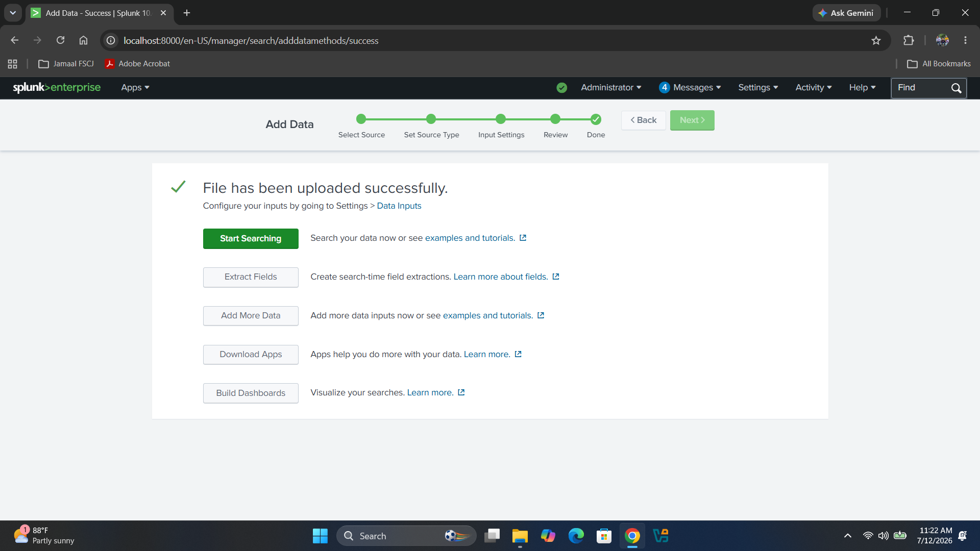Open external link icon on Build Dashboards row
This screenshot has width=980, height=551.
click(461, 392)
